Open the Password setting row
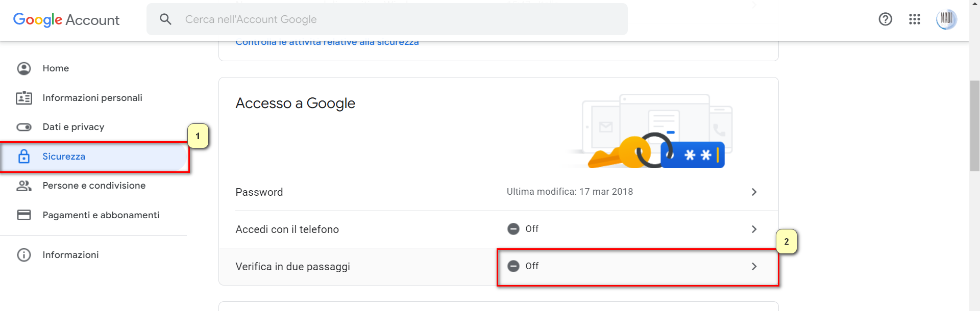The image size is (980, 311). click(x=499, y=192)
